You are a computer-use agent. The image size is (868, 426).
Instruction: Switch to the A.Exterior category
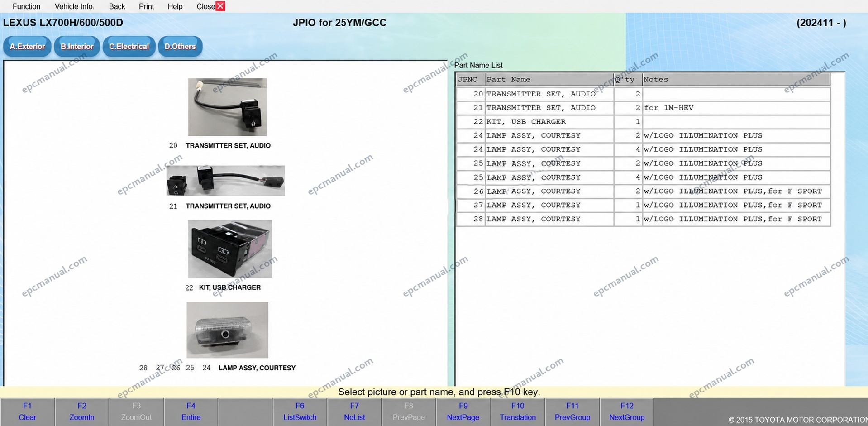pyautogui.click(x=27, y=46)
